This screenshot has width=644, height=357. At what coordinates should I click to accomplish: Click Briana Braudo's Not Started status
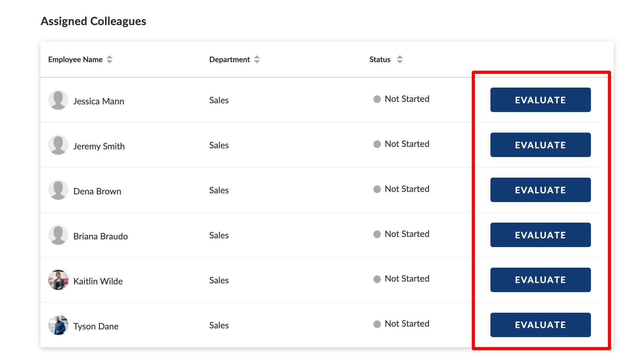tap(401, 234)
